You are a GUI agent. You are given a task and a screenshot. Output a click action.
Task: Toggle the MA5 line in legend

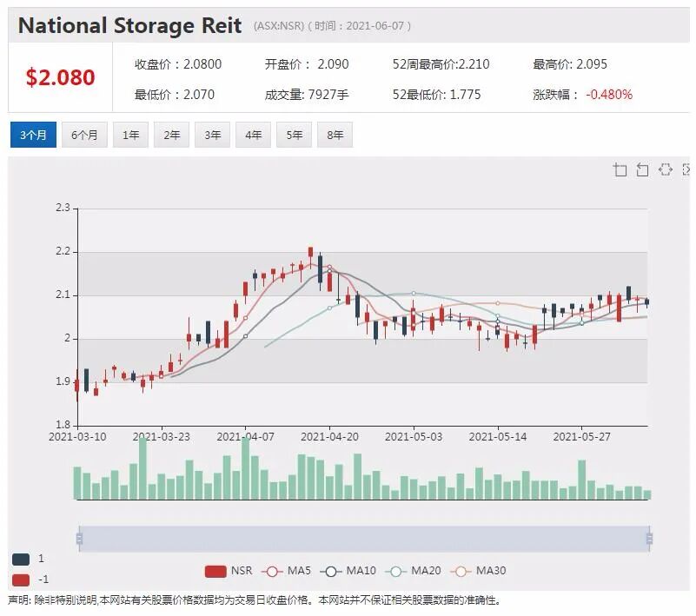pyautogui.click(x=286, y=571)
